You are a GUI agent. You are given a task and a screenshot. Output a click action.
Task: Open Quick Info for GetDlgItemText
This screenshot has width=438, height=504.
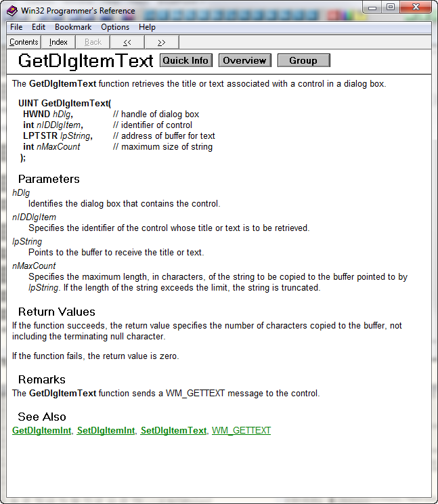(186, 60)
